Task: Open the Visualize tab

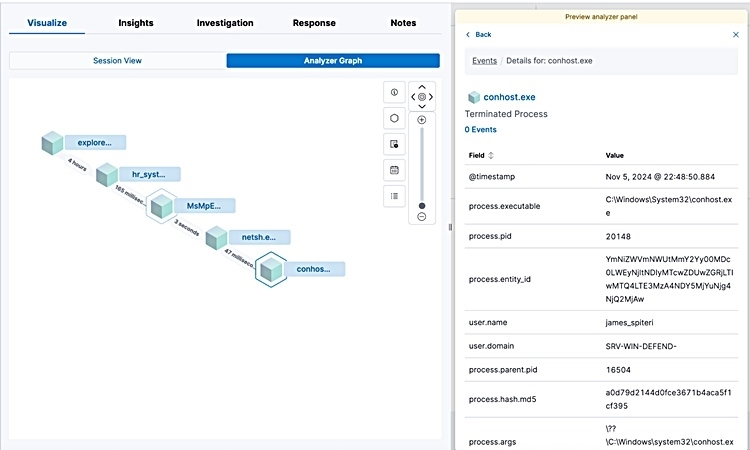Action: click(47, 23)
